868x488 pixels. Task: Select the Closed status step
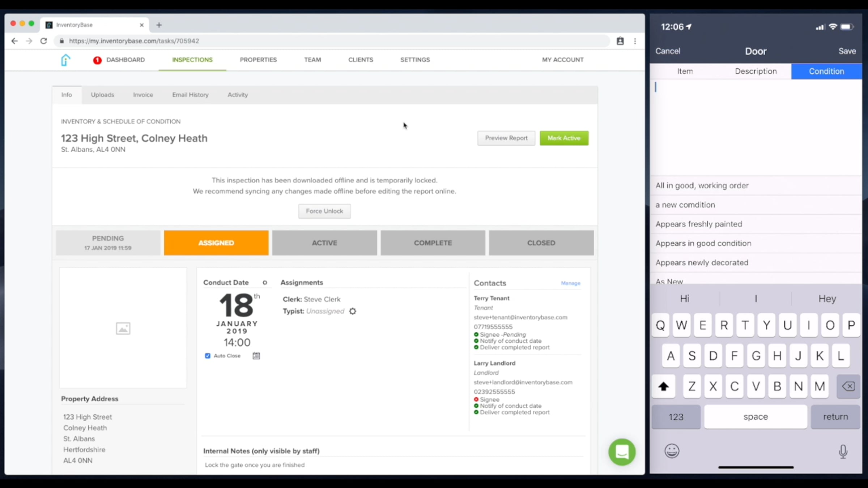(541, 243)
